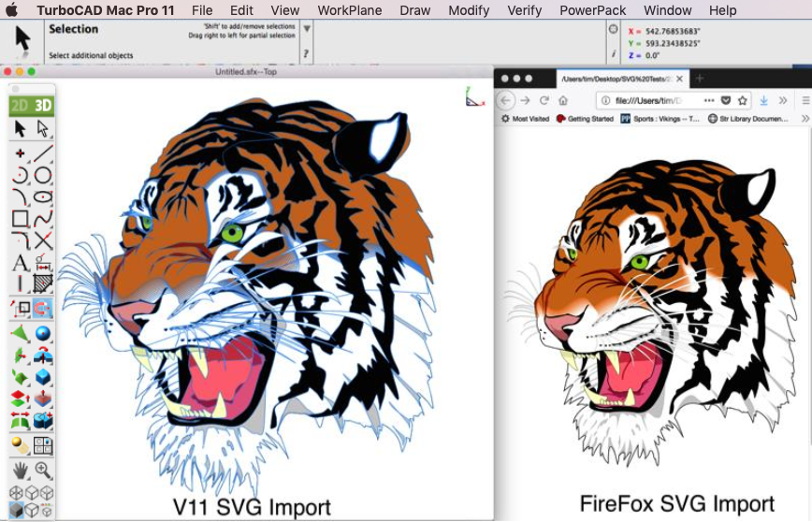Open the WorkPlane menu

350,10
